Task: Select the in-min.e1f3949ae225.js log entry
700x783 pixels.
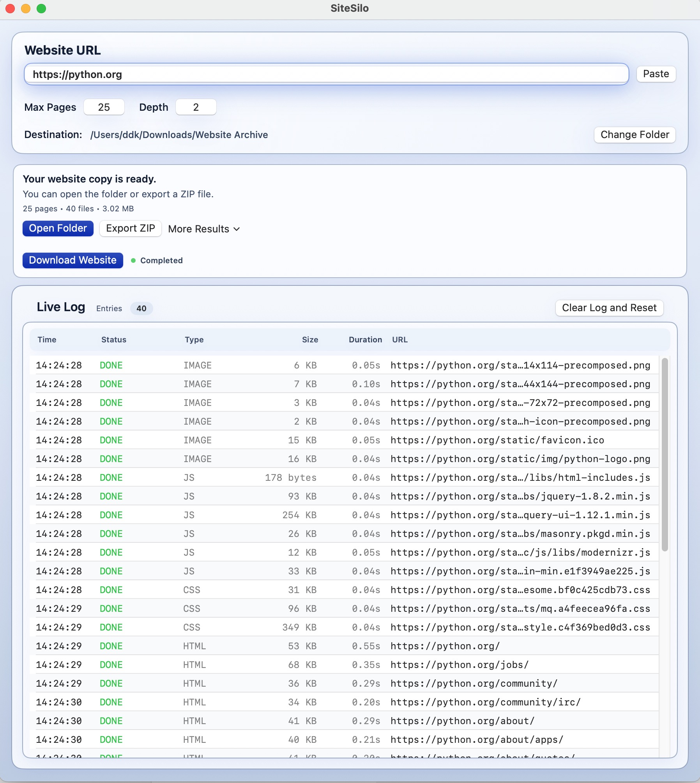Action: point(344,571)
